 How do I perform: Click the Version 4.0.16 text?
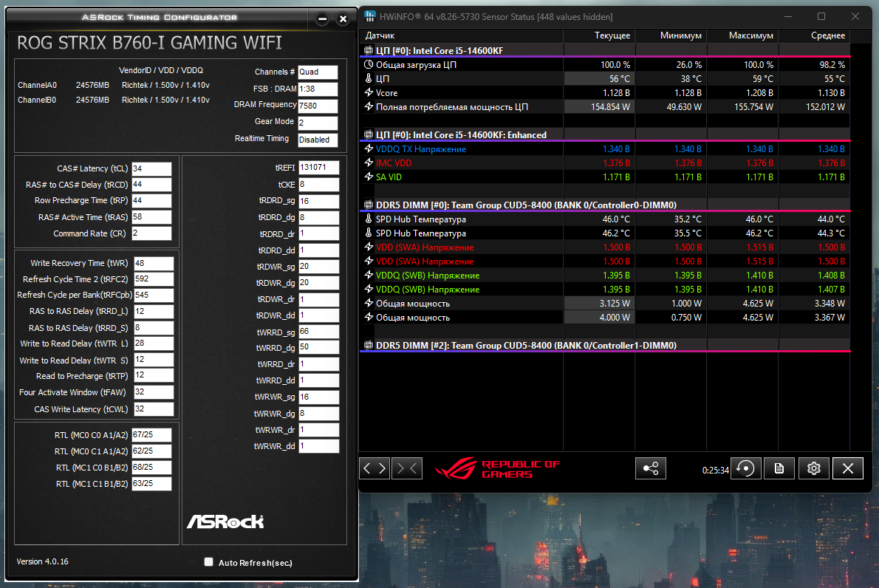[43, 561]
